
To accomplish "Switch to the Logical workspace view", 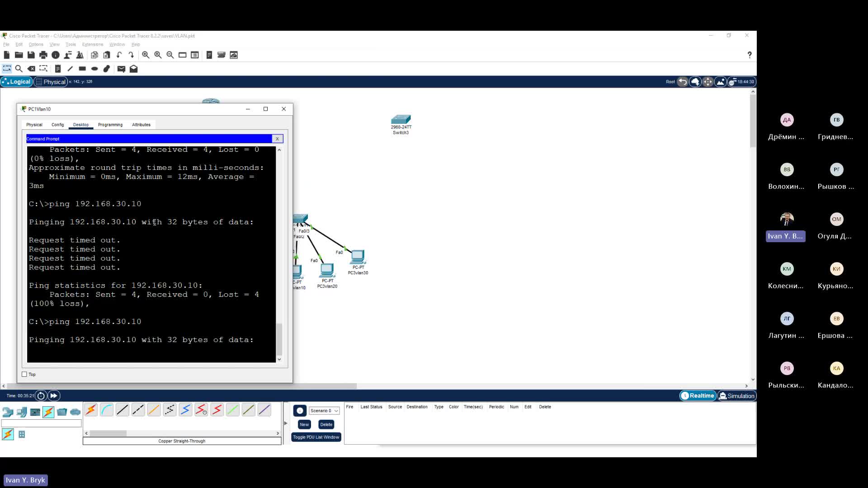I will click(16, 82).
